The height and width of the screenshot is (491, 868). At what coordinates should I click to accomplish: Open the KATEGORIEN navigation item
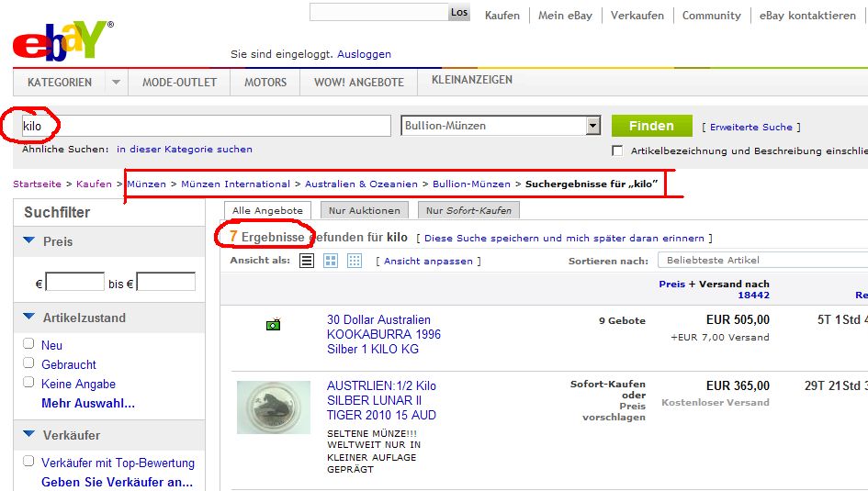pyautogui.click(x=60, y=83)
